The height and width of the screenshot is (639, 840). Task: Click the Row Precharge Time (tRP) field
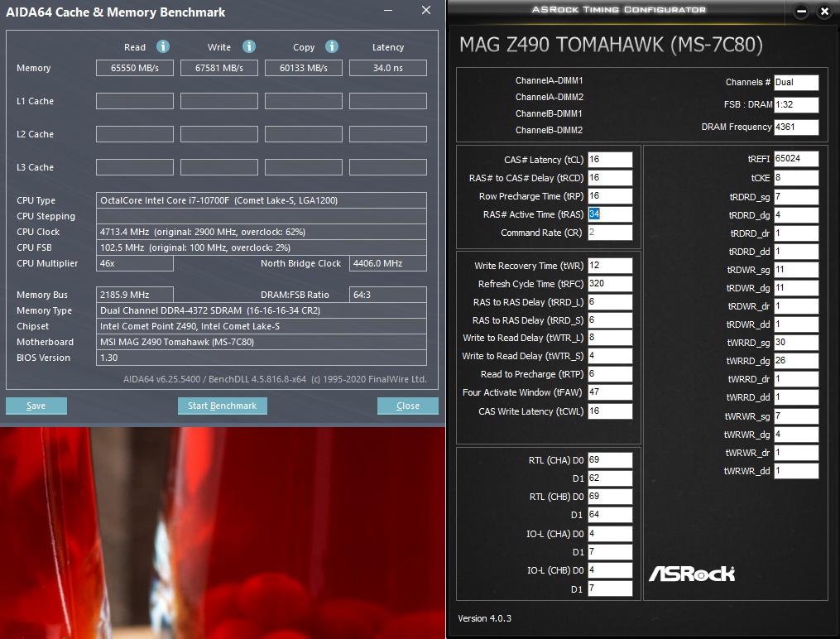click(610, 196)
